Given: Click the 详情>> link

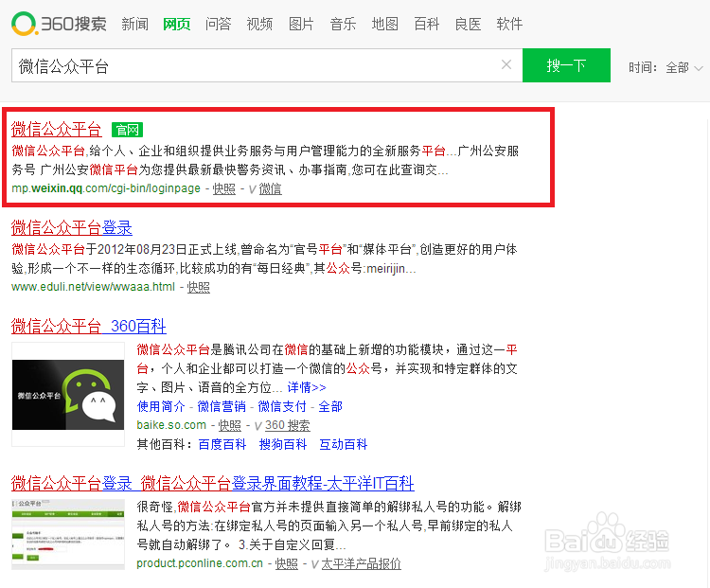Looking at the screenshot, I should 307,388.
